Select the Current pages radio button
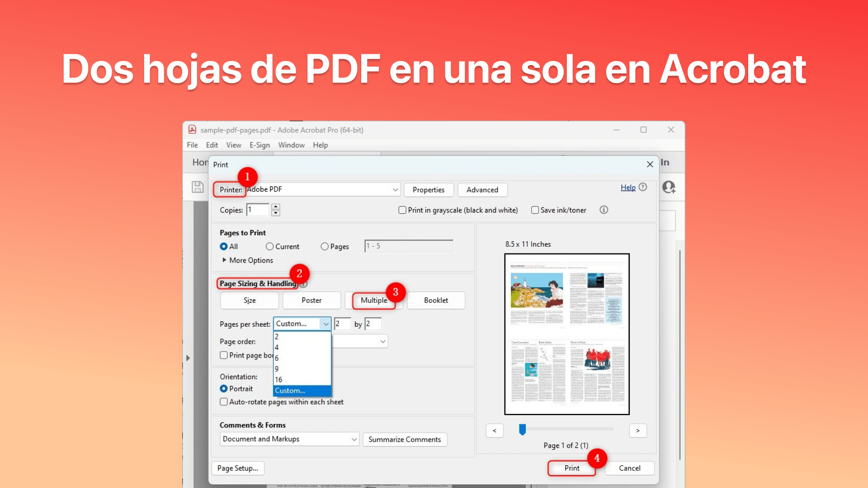Screen dimensions: 868x488 pos(270,246)
